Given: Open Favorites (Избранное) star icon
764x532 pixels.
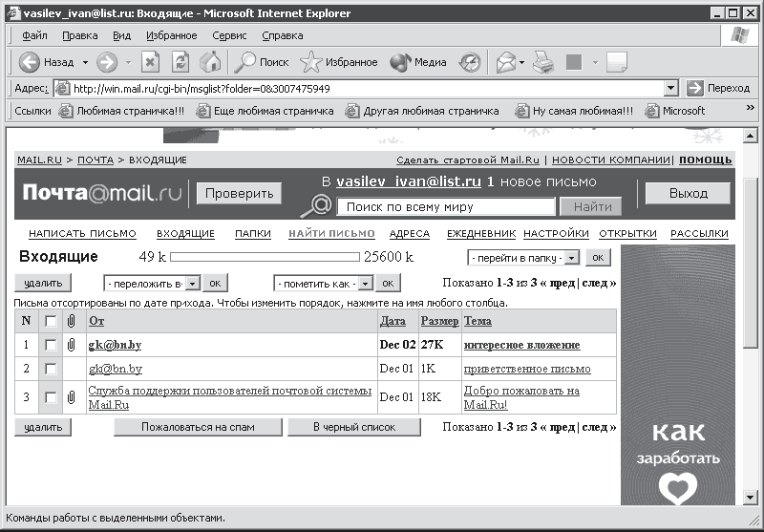Looking at the screenshot, I should pyautogui.click(x=311, y=62).
